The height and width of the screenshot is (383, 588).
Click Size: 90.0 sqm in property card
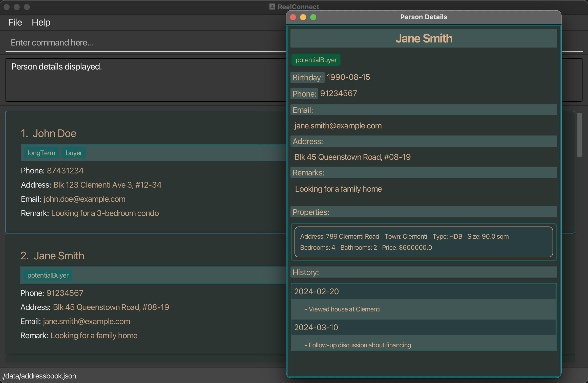coord(488,236)
